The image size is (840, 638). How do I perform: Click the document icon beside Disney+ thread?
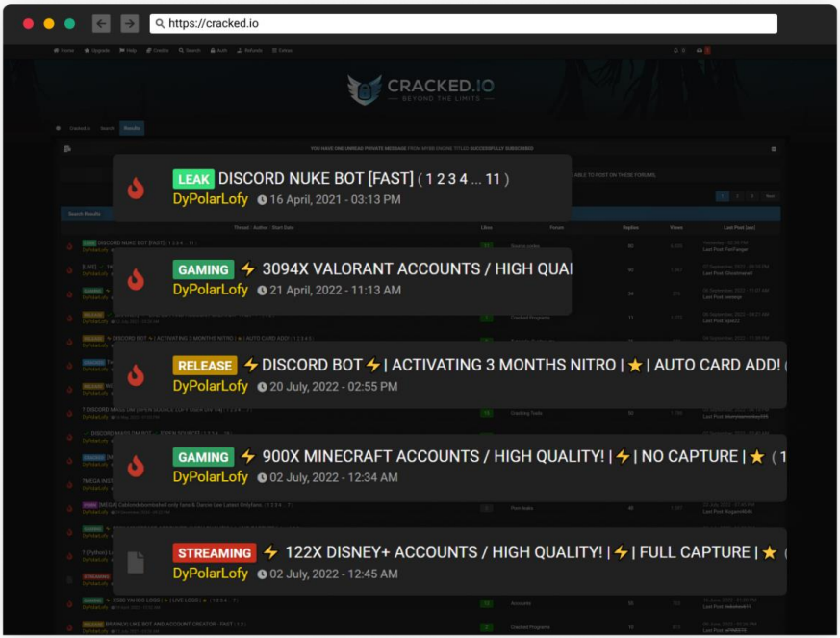click(x=136, y=563)
